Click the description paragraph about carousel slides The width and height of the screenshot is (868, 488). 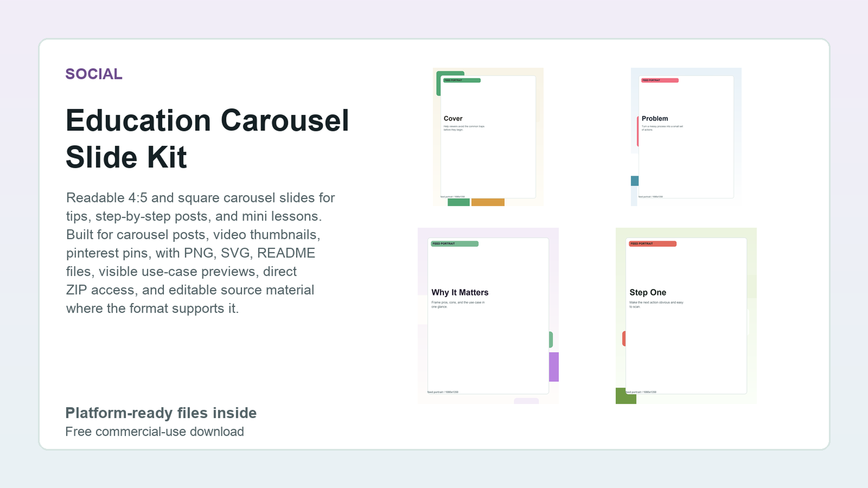coord(200,253)
